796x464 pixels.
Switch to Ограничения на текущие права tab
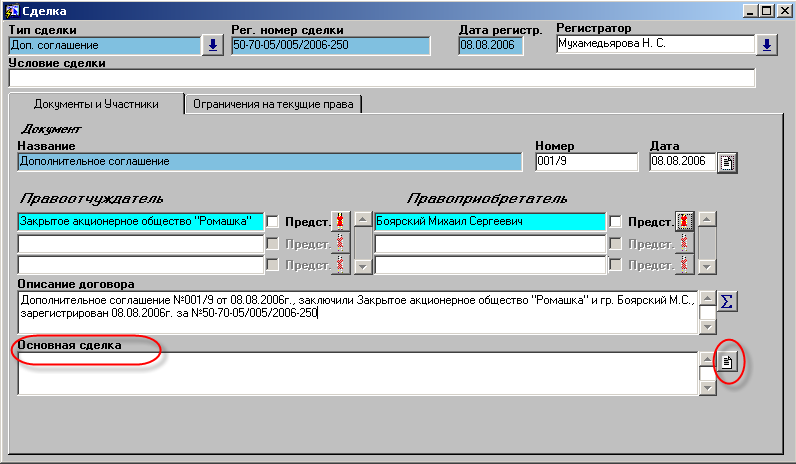pos(273,104)
